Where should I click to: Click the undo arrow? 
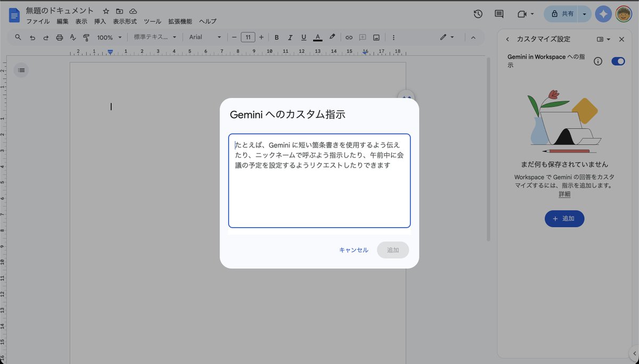click(x=32, y=37)
